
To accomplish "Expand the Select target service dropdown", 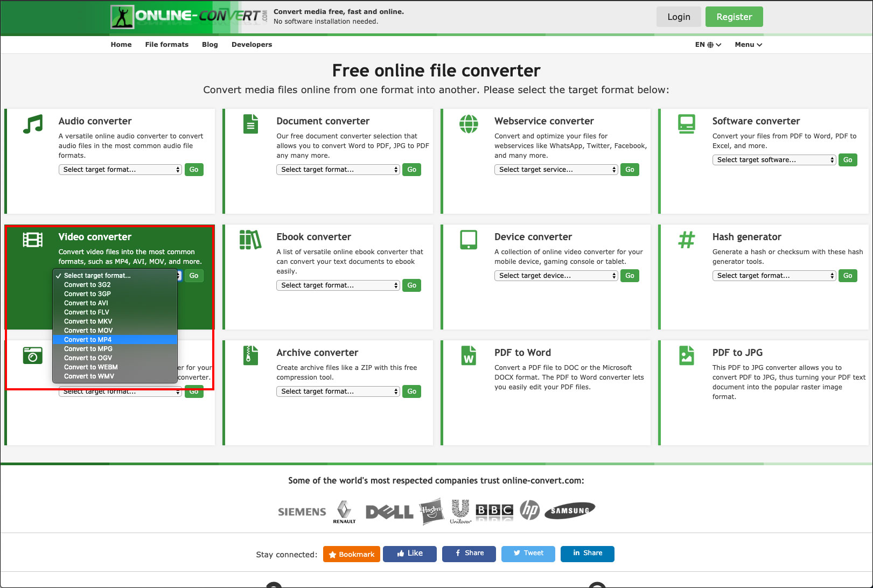I will pyautogui.click(x=555, y=170).
